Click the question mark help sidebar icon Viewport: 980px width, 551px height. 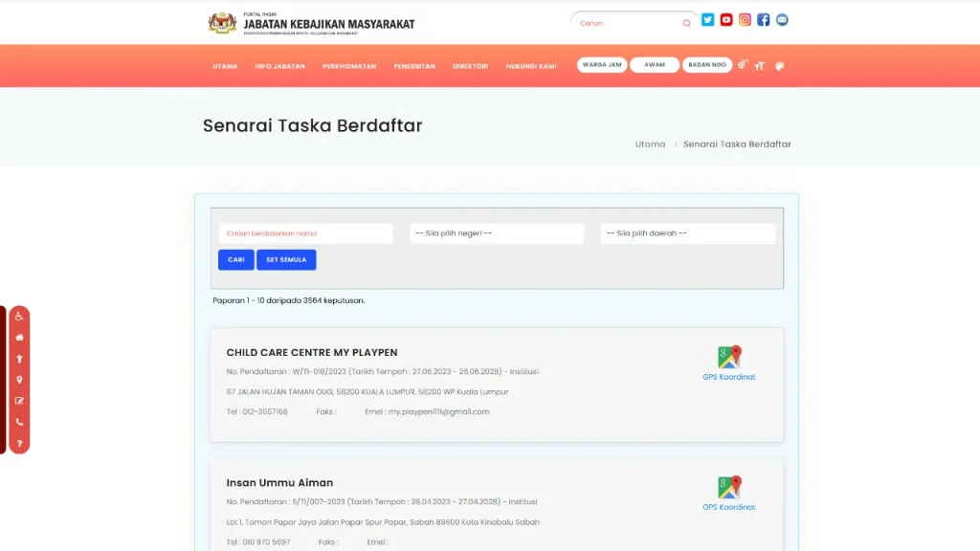tap(19, 444)
